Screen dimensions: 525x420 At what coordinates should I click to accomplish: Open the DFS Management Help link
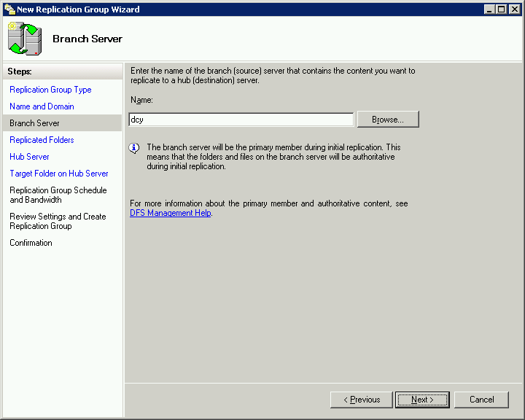pyautogui.click(x=171, y=213)
